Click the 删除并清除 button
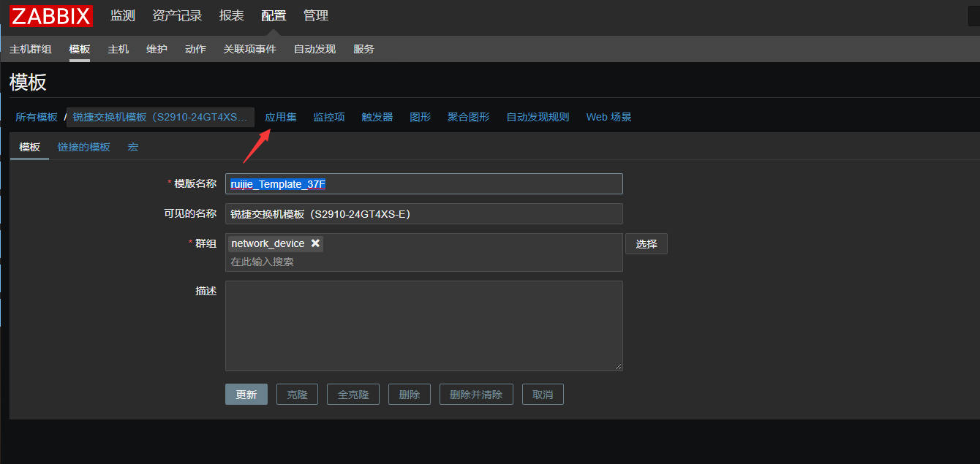 476,395
